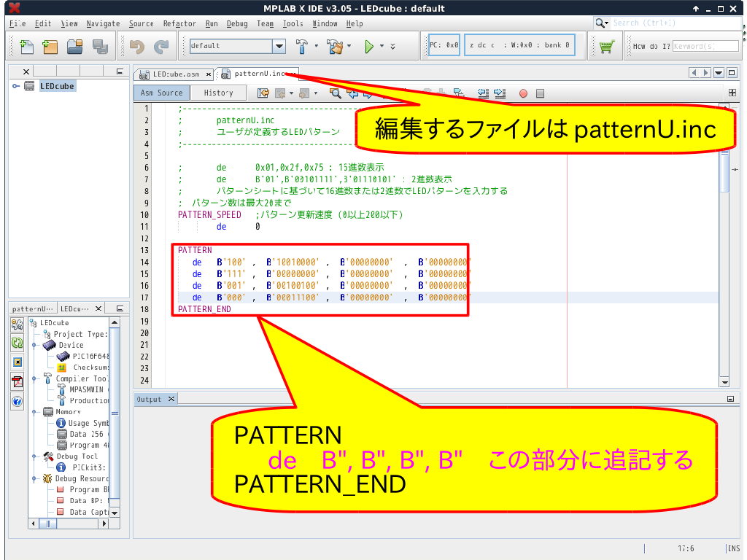Start macro recording with the red circle icon
Screen dimensions: 747x560
pos(523,93)
